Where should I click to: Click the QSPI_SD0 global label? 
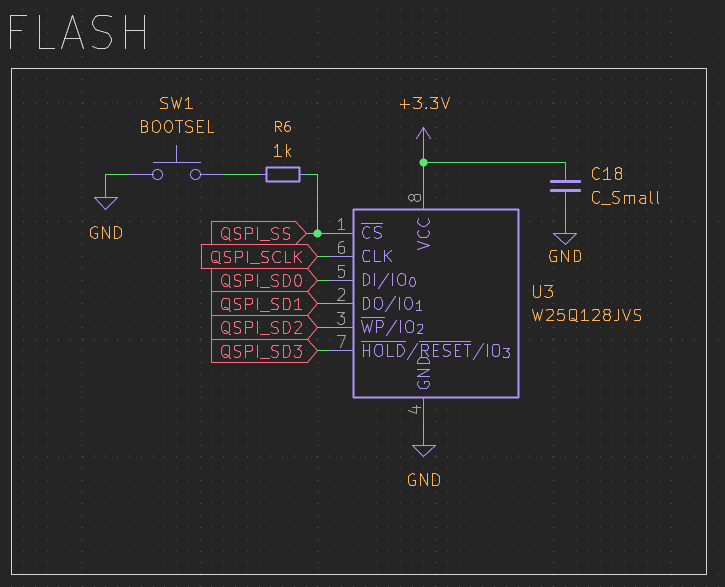pyautogui.click(x=262, y=280)
